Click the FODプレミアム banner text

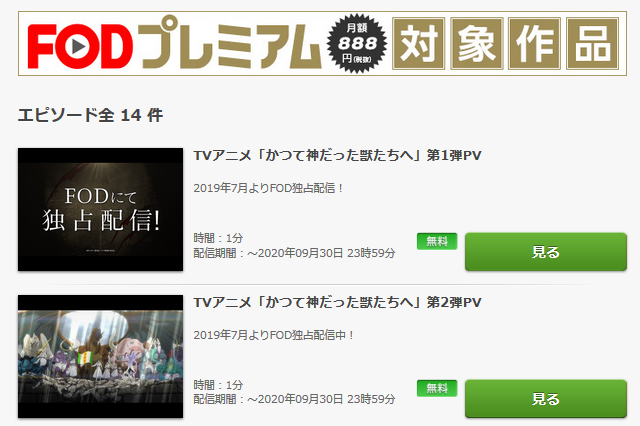click(174, 44)
